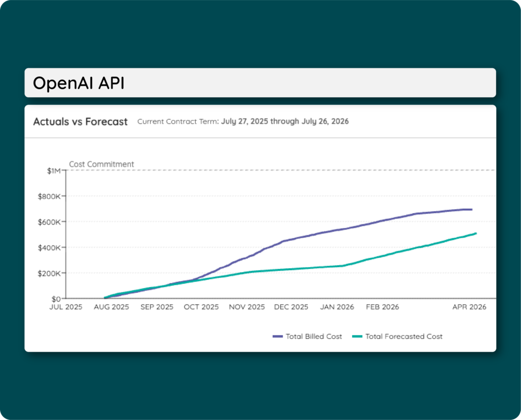Screen dimensions: 521x420
Task: Click the $1M axis gridline marker
Action: tap(54, 170)
